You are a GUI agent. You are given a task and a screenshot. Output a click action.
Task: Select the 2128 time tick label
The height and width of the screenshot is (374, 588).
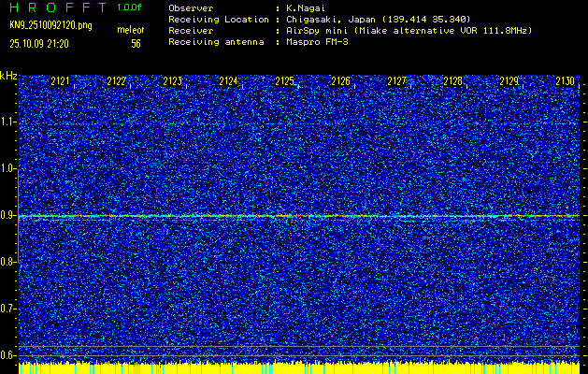point(452,82)
